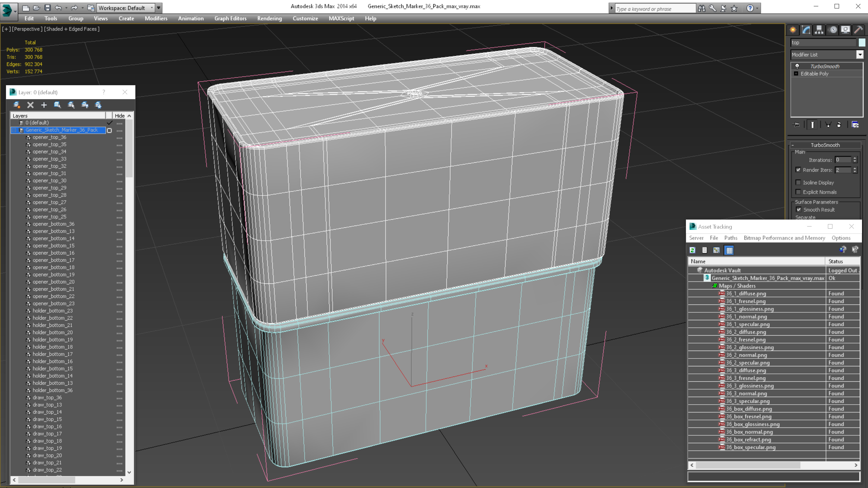Collapse the Generic_Sketch_Marker_36_Pack layer tree
This screenshot has width=868, height=488.
click(x=14, y=130)
